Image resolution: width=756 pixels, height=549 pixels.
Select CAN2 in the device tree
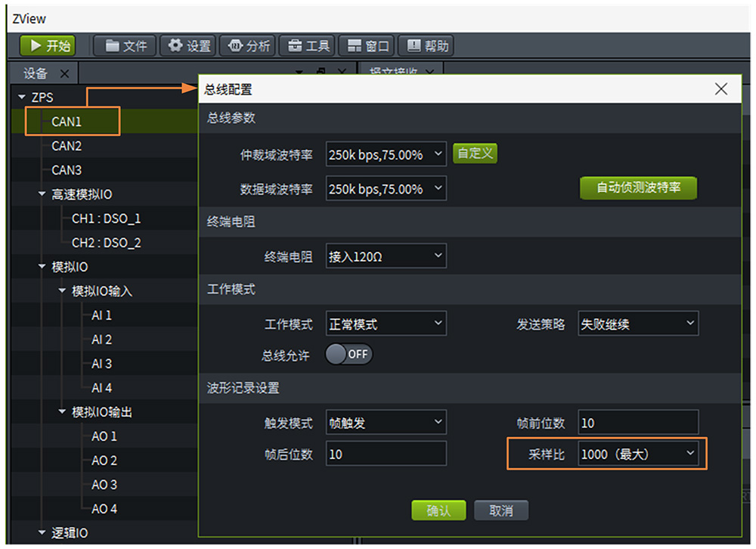pyautogui.click(x=67, y=146)
